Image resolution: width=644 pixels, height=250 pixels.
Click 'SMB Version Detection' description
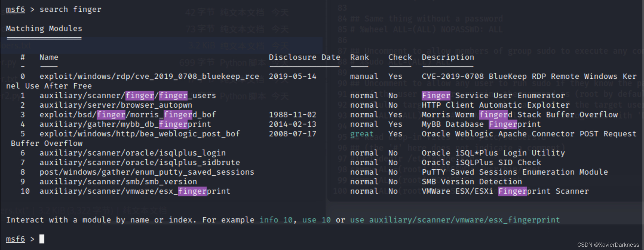pyautogui.click(x=472, y=182)
